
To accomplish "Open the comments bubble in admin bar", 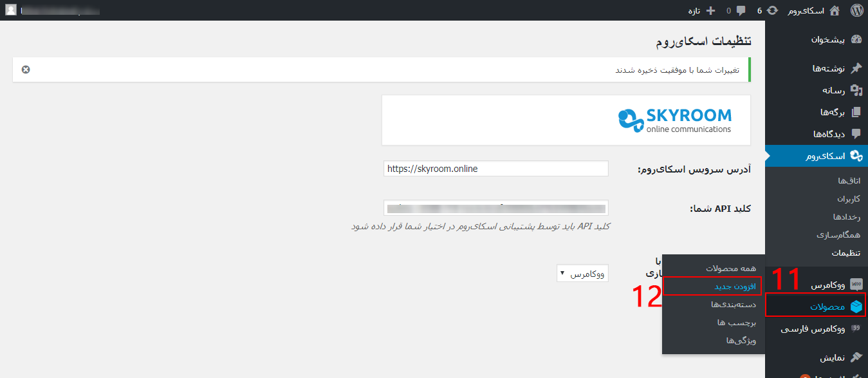I will pyautogui.click(x=741, y=10).
